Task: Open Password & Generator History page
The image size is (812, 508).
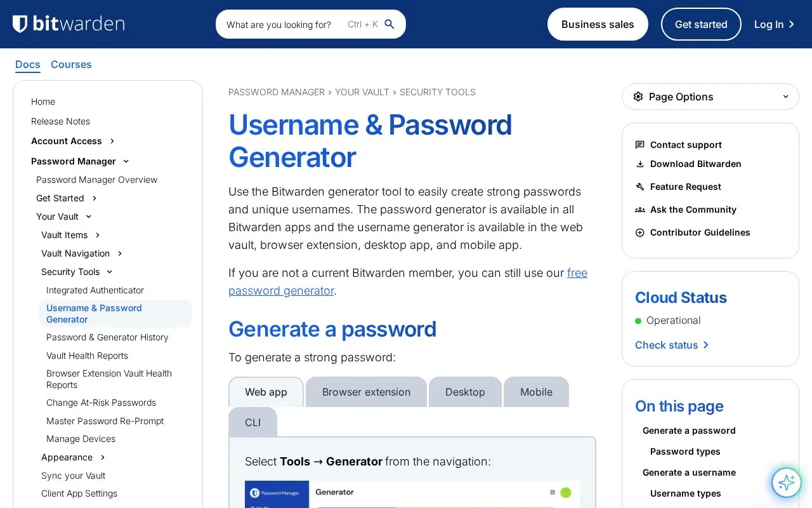Action: 107,337
